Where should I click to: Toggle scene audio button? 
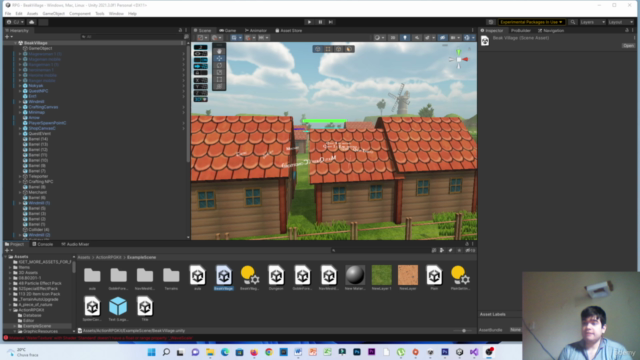(x=416, y=38)
